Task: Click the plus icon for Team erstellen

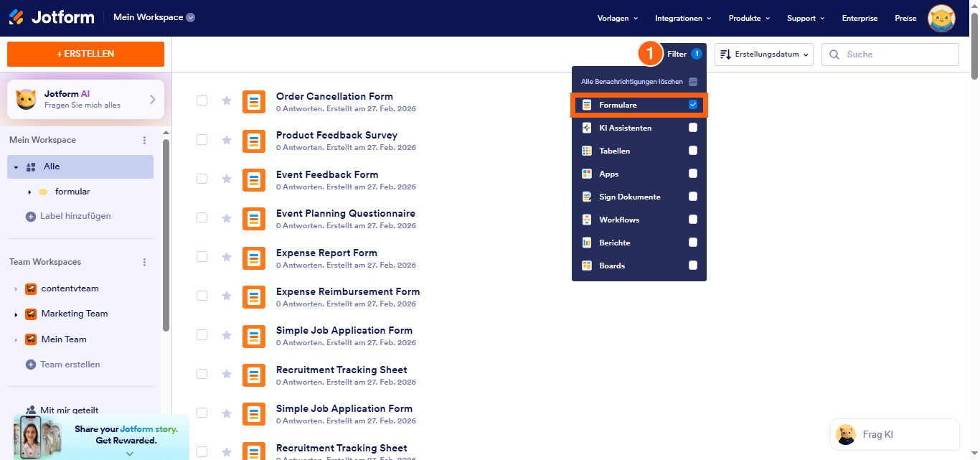Action: (x=31, y=365)
